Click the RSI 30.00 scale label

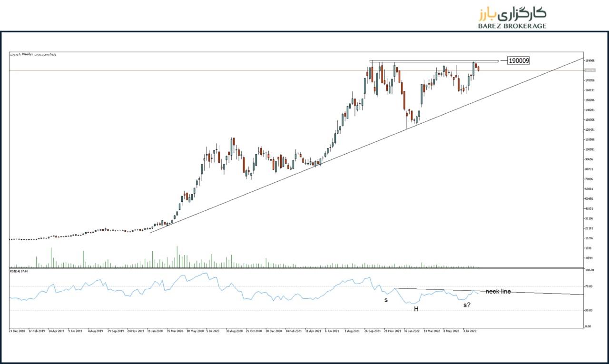click(x=589, y=310)
